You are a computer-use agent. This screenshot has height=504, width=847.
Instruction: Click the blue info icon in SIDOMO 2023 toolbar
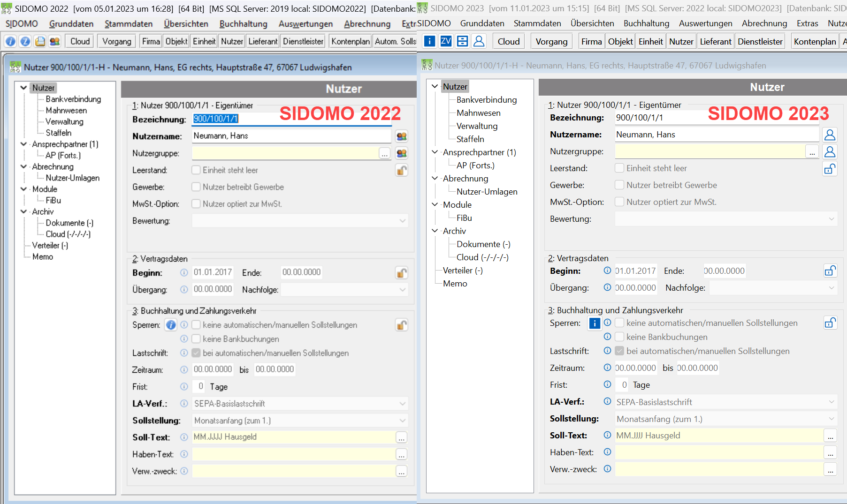[x=429, y=41]
